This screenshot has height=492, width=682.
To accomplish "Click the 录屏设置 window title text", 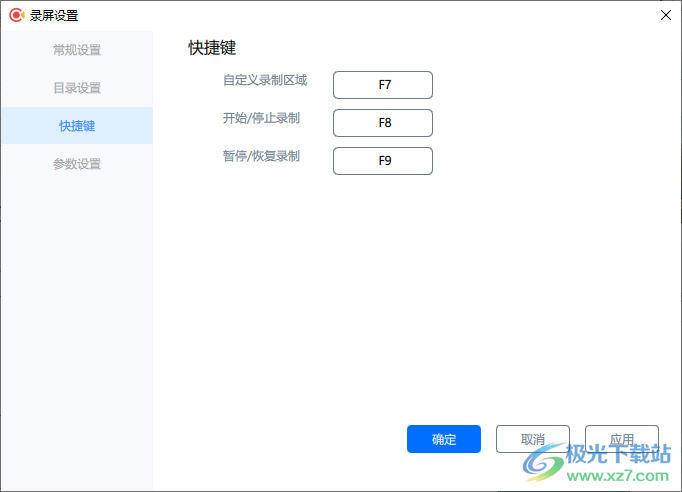I will pyautogui.click(x=54, y=16).
